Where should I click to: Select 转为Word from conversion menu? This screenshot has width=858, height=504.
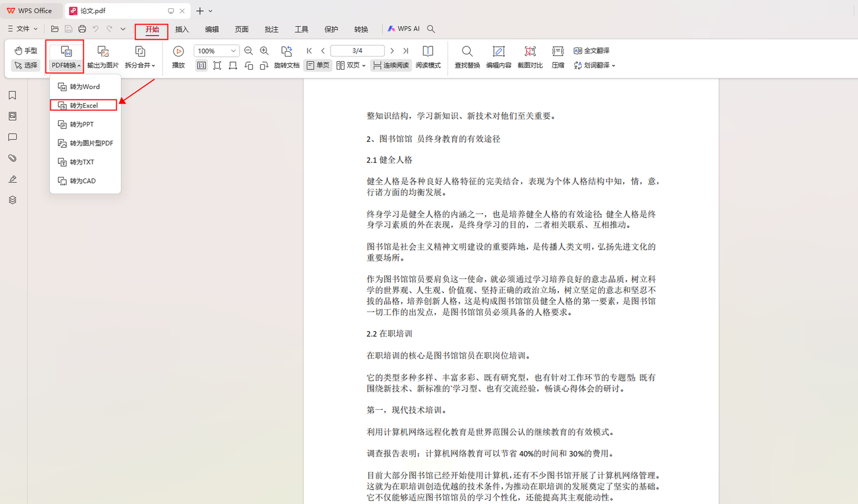coord(85,87)
